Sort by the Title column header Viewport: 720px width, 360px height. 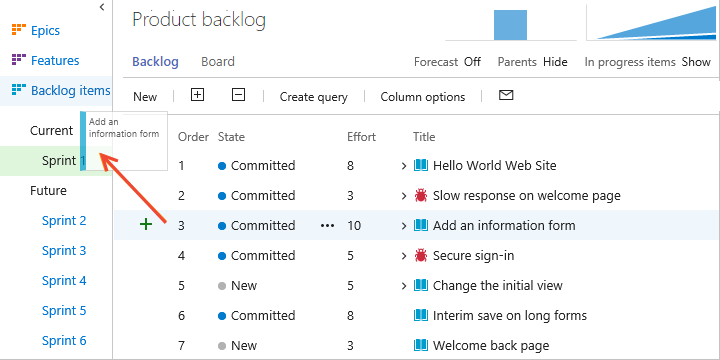(x=424, y=137)
